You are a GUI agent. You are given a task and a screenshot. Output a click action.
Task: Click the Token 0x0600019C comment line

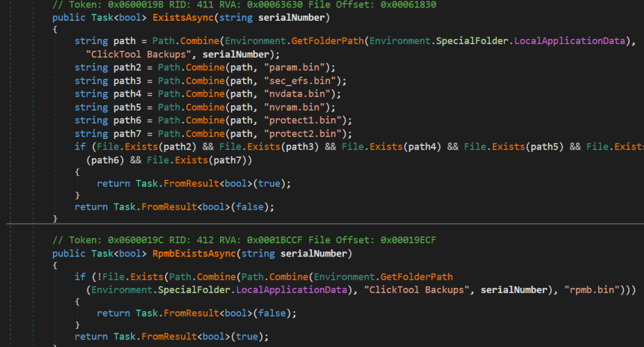point(245,240)
